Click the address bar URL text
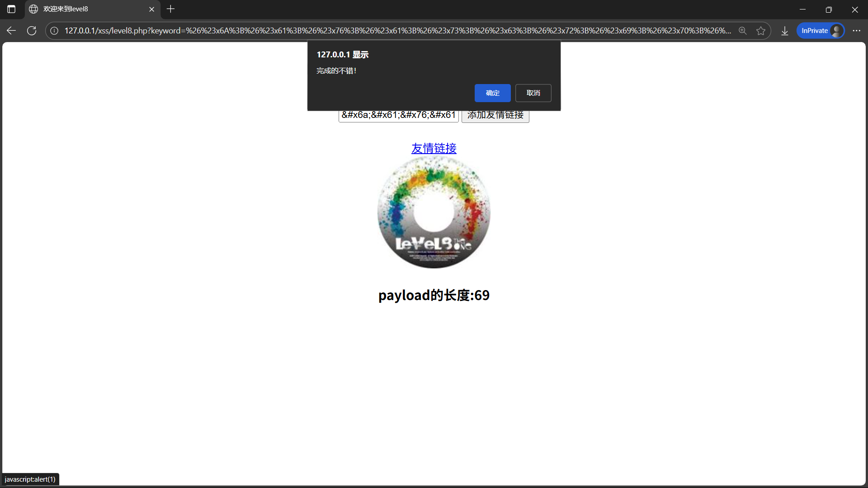Viewport: 868px width, 488px height. [398, 31]
